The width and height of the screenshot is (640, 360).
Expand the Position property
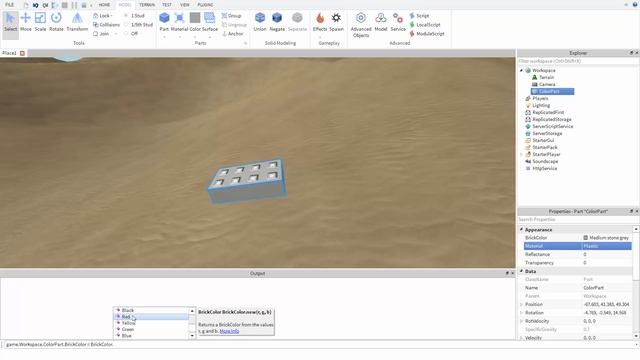pyautogui.click(x=521, y=304)
